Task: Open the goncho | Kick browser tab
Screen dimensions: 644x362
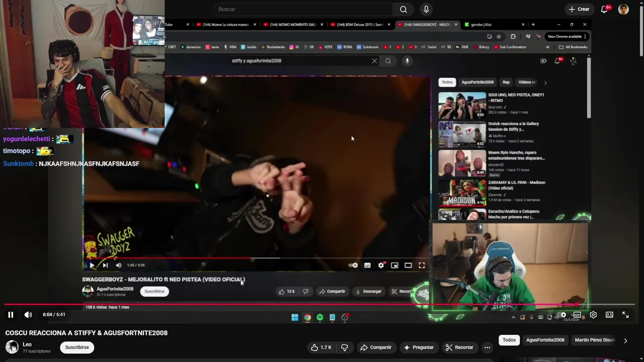Action: click(x=493, y=25)
